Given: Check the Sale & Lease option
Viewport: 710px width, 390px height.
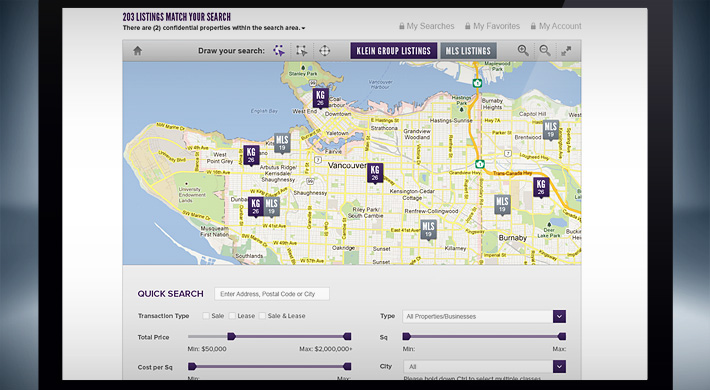Looking at the screenshot, I should 262,316.
